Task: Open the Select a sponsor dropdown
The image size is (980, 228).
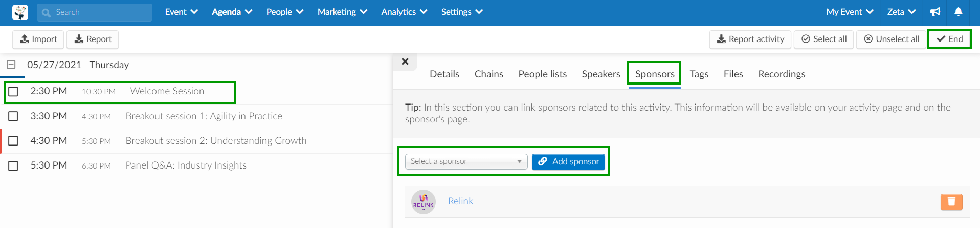Action: coord(466,162)
